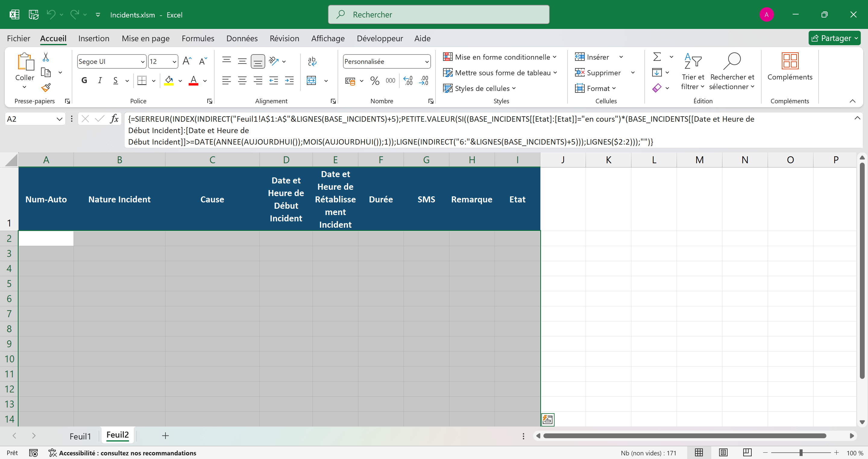
Task: Click the insert function fx icon
Action: point(114,119)
